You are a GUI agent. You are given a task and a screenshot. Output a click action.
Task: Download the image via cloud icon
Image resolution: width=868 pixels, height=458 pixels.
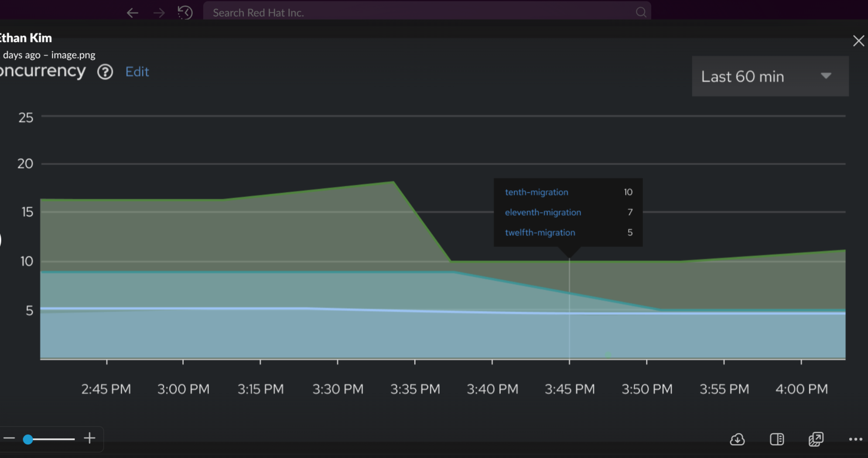tap(737, 439)
